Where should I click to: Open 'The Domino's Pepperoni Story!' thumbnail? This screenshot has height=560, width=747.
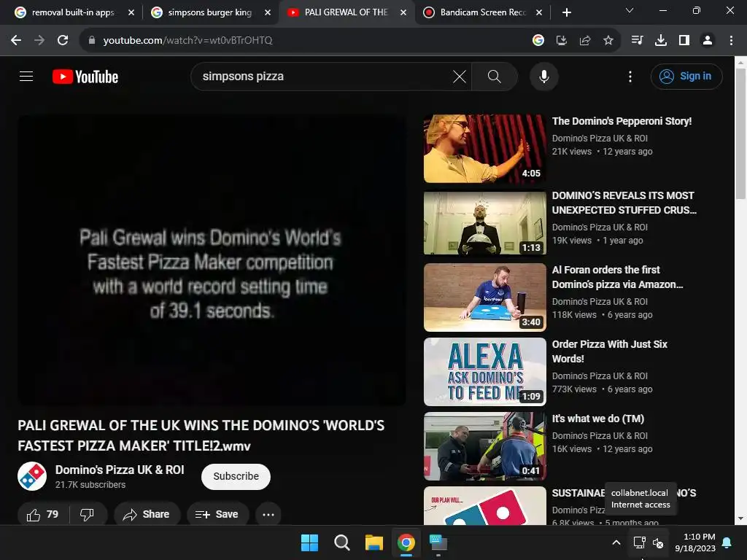click(x=485, y=149)
